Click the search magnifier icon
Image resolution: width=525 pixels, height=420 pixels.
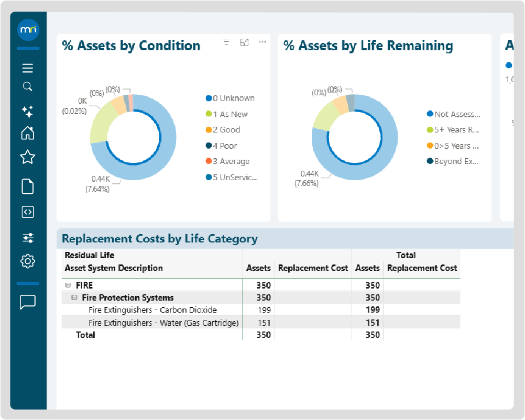click(x=28, y=87)
